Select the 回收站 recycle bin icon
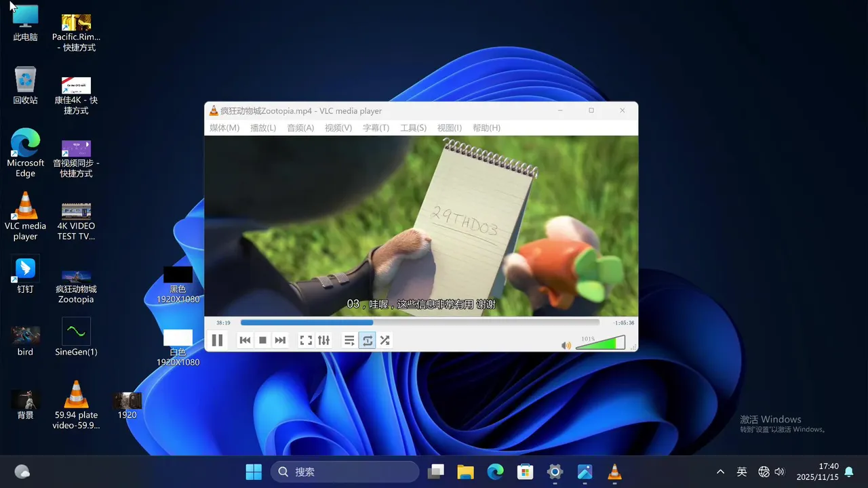 point(25,85)
